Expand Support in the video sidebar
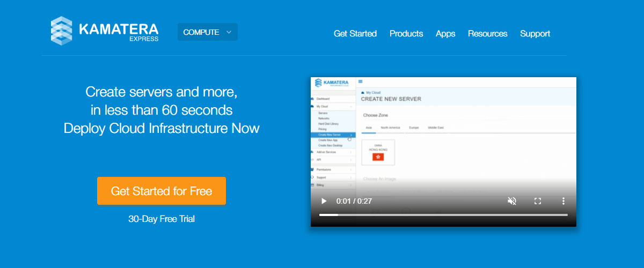Screen dimensions: 644x268 [x=333, y=177]
